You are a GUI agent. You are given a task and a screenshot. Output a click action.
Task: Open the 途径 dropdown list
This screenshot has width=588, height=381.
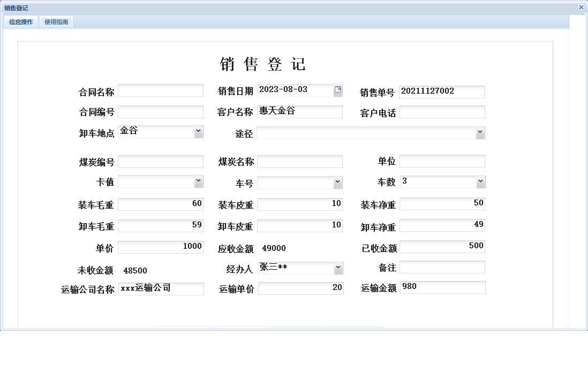click(x=480, y=132)
